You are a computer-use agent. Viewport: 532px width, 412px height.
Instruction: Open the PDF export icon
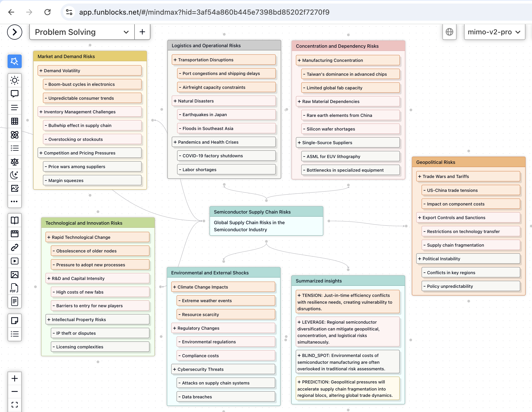pos(14,288)
